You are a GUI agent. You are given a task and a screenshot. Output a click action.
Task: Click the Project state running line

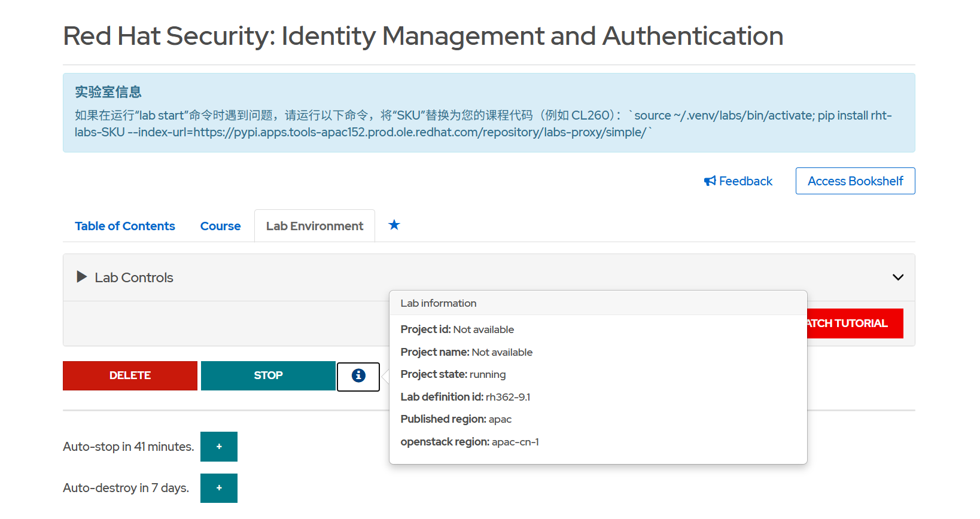coord(453,374)
